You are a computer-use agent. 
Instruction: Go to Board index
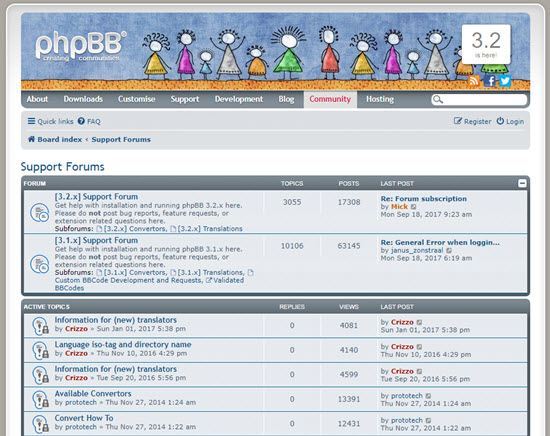click(60, 140)
